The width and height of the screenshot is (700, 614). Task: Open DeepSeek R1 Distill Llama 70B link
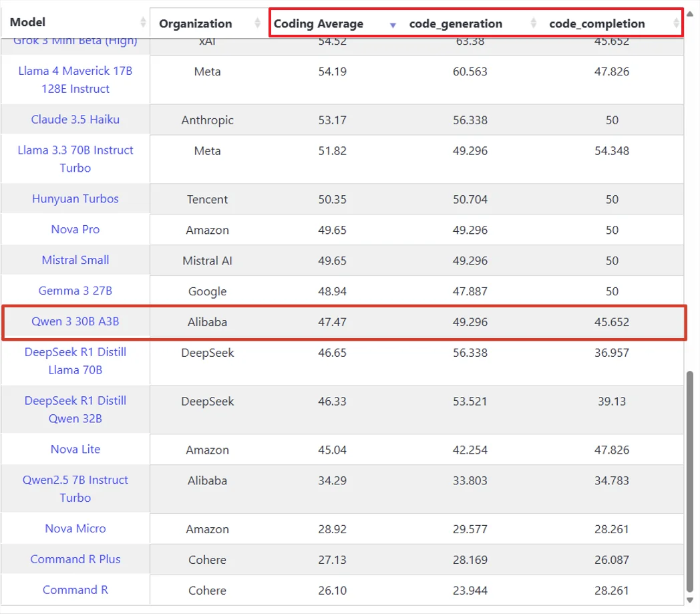pyautogui.click(x=75, y=361)
